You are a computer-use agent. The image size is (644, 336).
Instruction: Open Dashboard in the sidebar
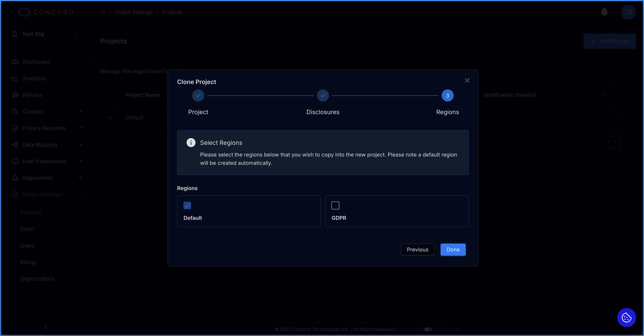tap(36, 62)
